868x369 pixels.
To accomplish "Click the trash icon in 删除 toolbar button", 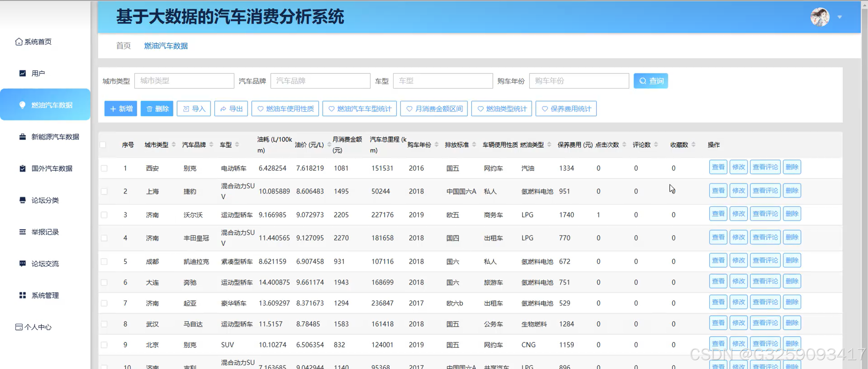I will pyautogui.click(x=149, y=109).
